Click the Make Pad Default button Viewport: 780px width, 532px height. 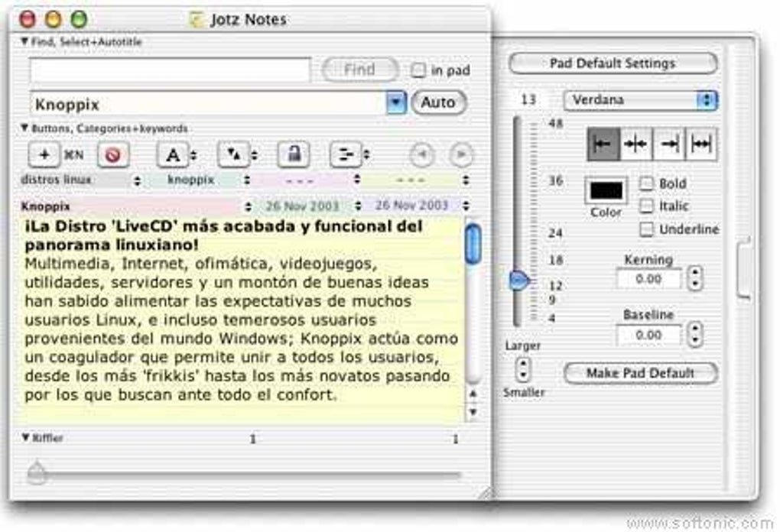click(641, 373)
